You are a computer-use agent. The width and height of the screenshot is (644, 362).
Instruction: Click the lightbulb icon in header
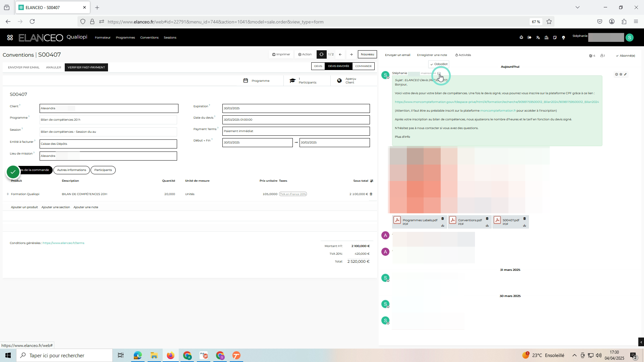pos(563,38)
